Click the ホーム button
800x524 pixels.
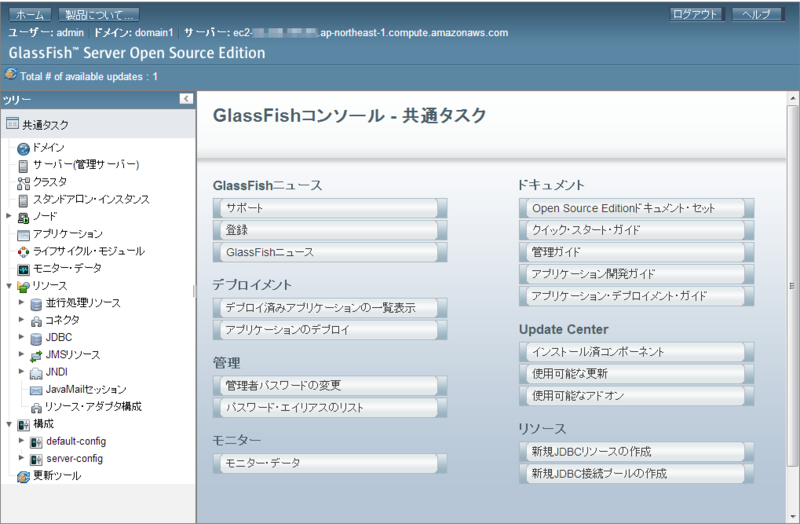tap(30, 15)
